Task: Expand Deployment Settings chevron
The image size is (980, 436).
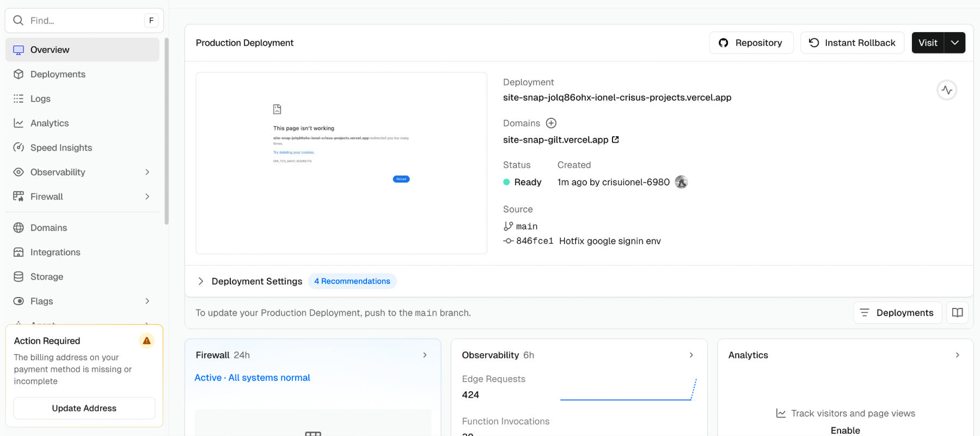Action: click(x=201, y=281)
